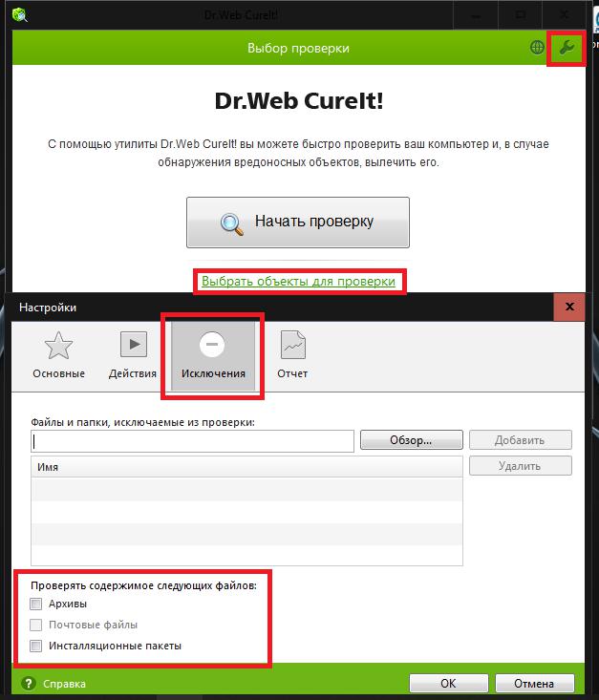Open Выбрать объекты для проверки link

(x=298, y=282)
